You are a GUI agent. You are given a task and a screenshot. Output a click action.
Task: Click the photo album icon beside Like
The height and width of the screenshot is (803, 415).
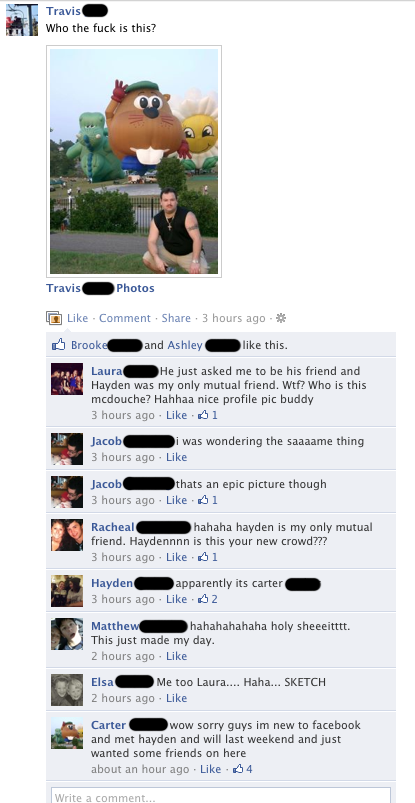(54, 318)
